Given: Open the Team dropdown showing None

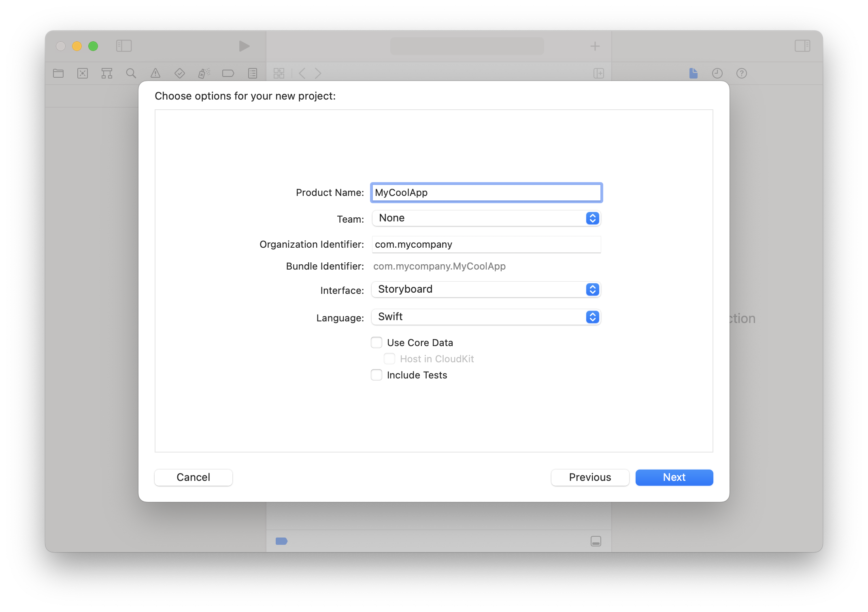Looking at the screenshot, I should (485, 218).
